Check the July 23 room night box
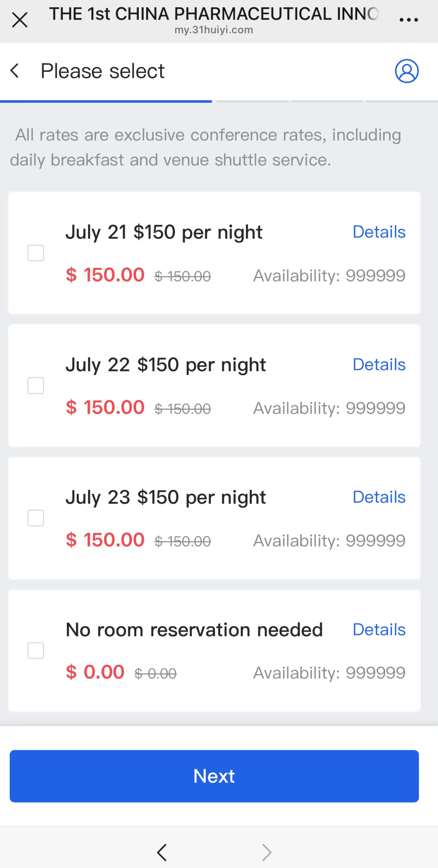Image resolution: width=438 pixels, height=868 pixels. point(36,518)
